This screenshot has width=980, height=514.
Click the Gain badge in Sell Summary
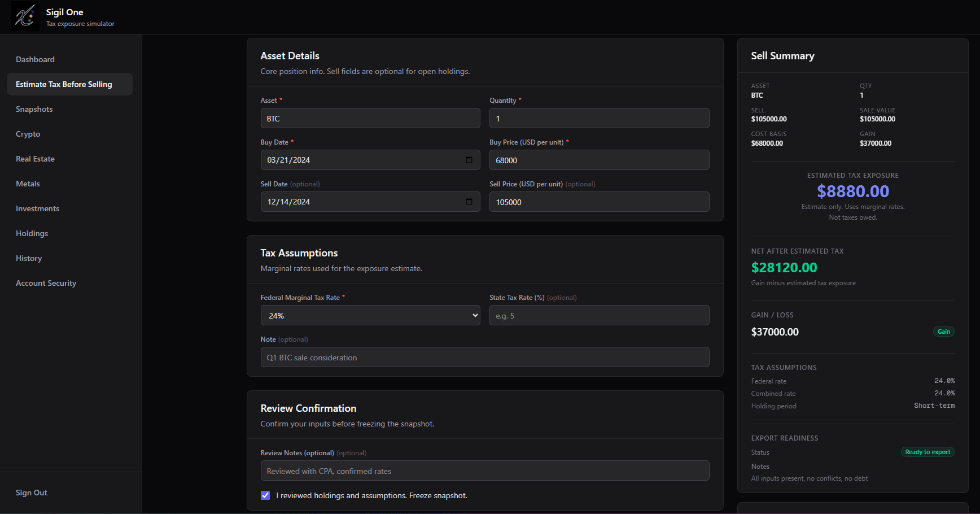coord(943,332)
